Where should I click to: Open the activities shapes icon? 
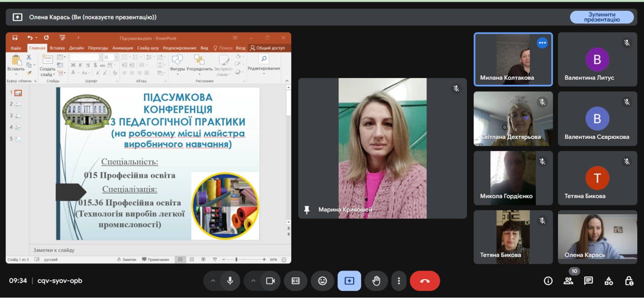tap(608, 281)
